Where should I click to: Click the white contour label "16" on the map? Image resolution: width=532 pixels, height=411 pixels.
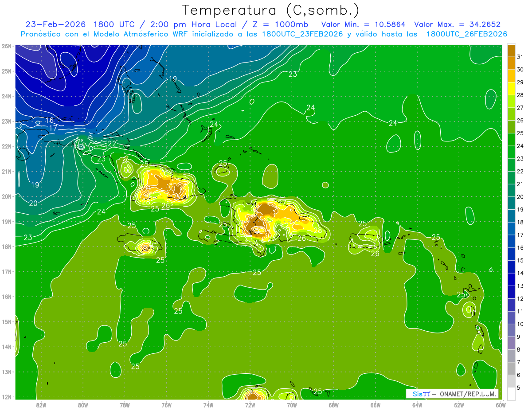click(x=49, y=120)
